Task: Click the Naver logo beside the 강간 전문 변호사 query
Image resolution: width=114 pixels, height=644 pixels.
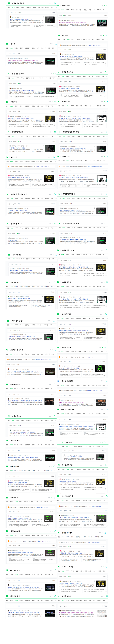Action: pos(9,74)
